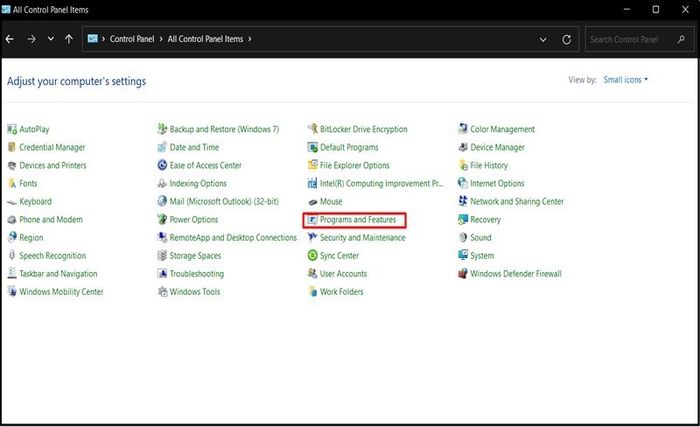Click the Sync Center green icon
This screenshot has width=700, height=427.
coord(312,255)
